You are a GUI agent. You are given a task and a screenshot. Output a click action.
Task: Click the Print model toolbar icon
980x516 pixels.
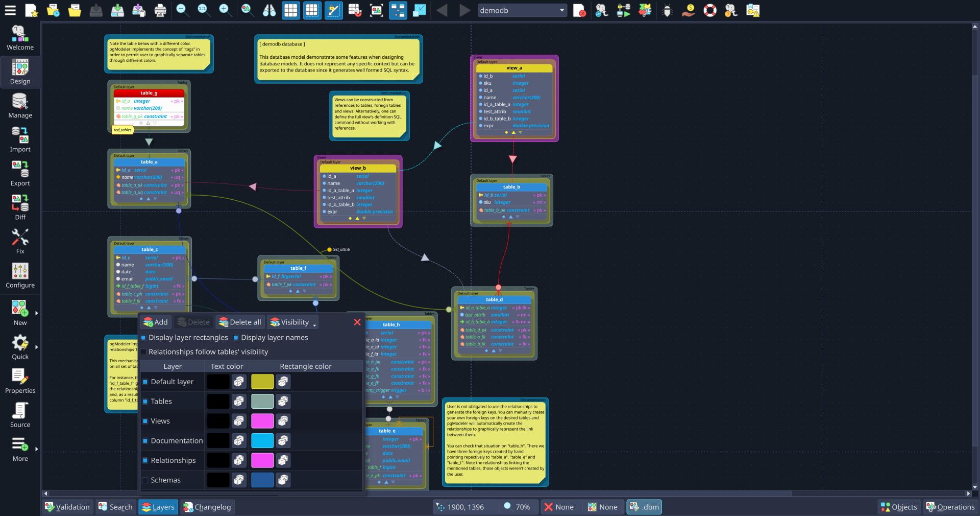[x=160, y=10]
